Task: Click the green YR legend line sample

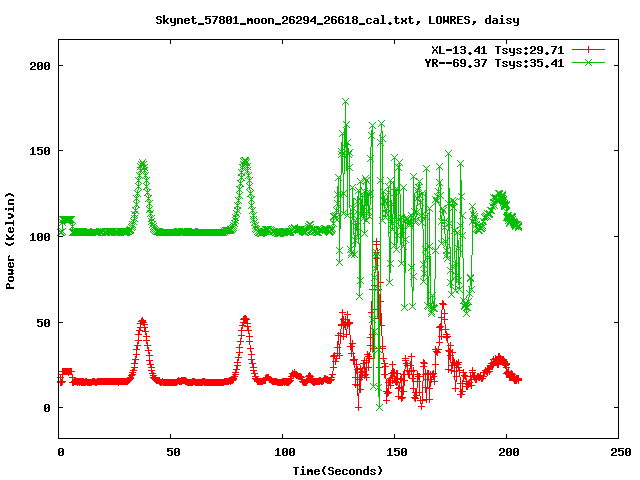Action: 588,62
